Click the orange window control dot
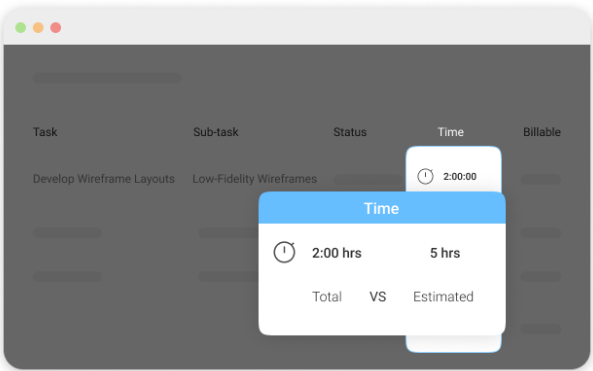This screenshot has width=593, height=371. pyautogui.click(x=38, y=28)
